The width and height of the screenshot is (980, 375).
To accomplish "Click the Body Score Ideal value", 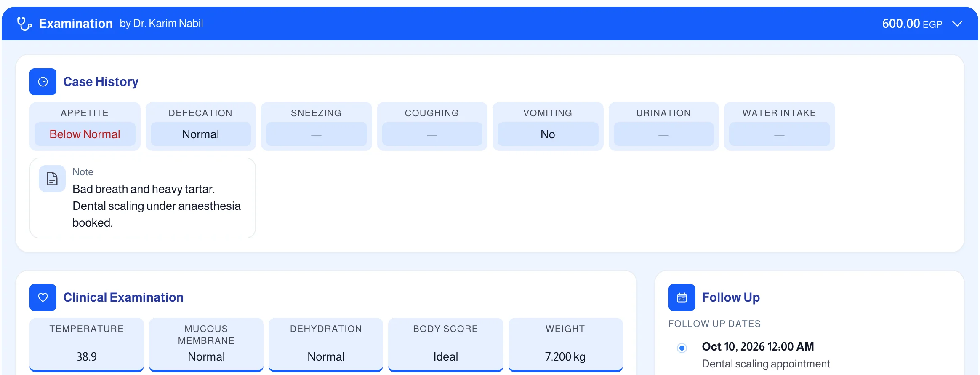I will coord(446,356).
